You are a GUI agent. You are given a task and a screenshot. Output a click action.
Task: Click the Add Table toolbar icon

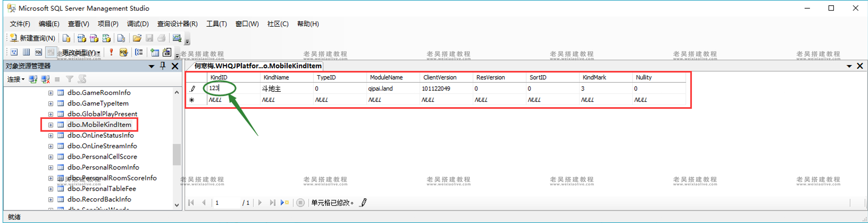coord(155,52)
